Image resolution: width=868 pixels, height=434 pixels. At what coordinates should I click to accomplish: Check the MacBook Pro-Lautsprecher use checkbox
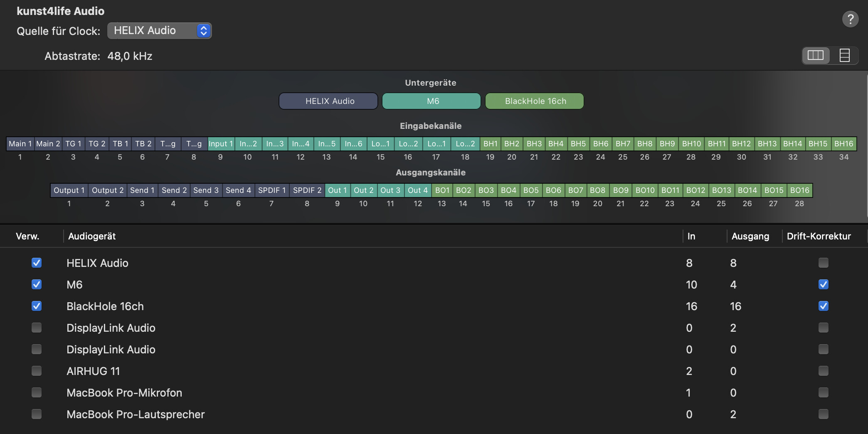coord(37,414)
